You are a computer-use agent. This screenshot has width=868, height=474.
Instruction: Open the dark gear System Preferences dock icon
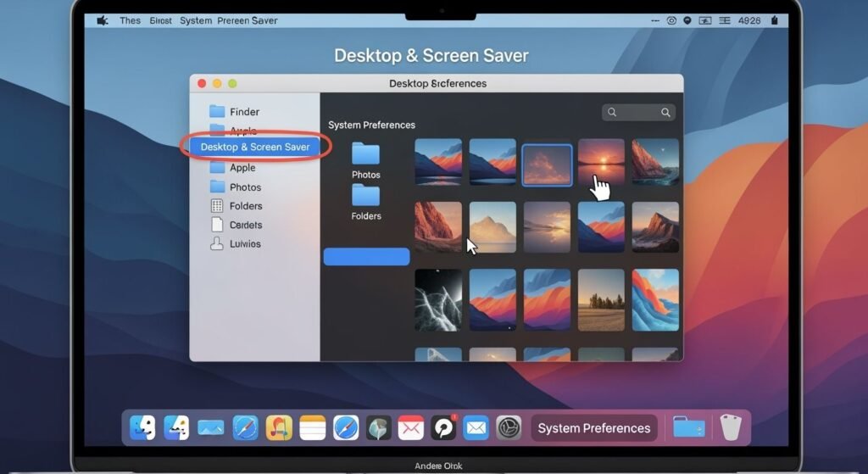509,428
